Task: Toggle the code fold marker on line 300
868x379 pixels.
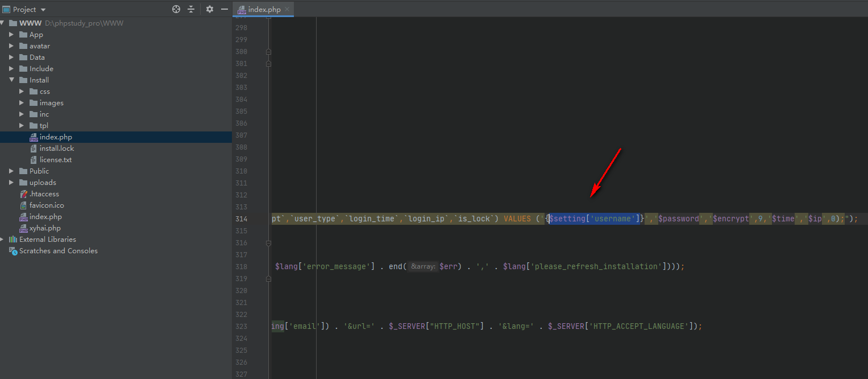Action: [x=268, y=52]
